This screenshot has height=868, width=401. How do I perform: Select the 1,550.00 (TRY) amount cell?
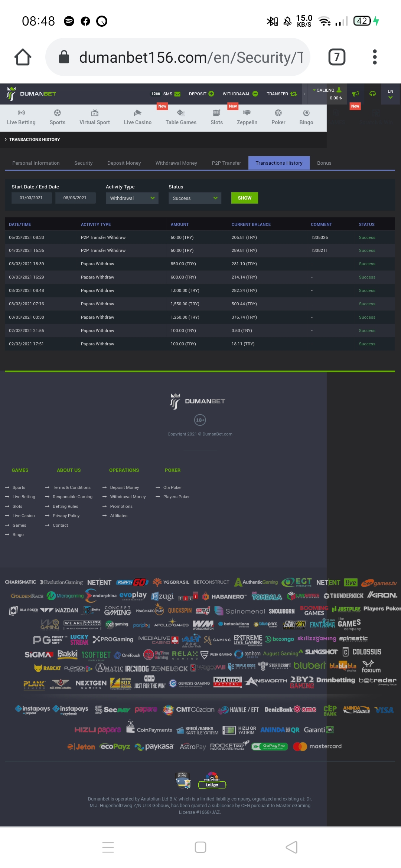click(185, 304)
